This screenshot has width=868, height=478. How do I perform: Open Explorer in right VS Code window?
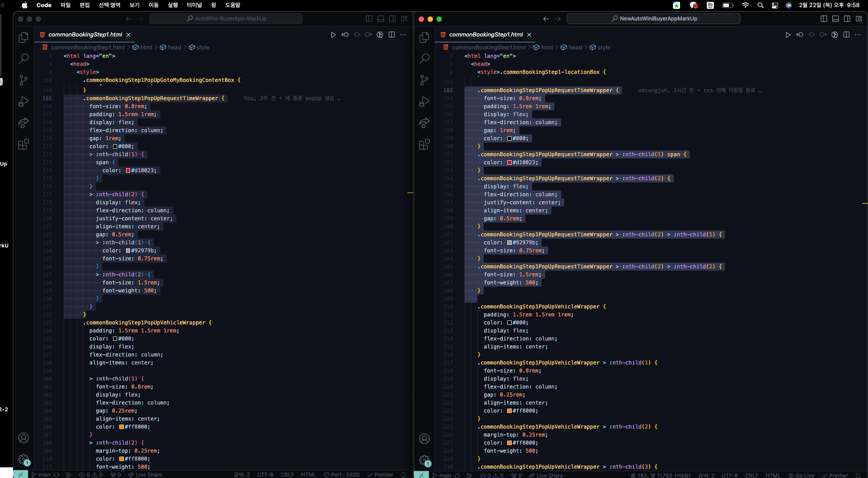[x=424, y=37]
